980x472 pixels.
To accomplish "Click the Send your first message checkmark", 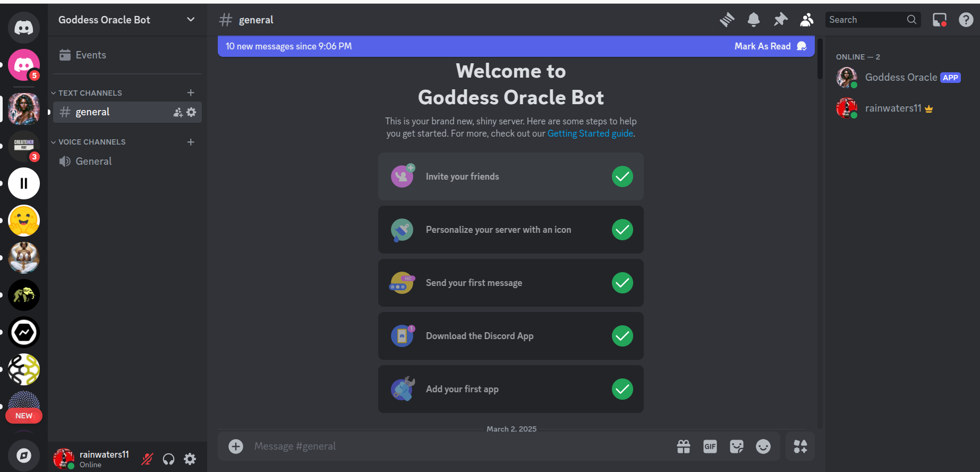I will pyautogui.click(x=623, y=283).
